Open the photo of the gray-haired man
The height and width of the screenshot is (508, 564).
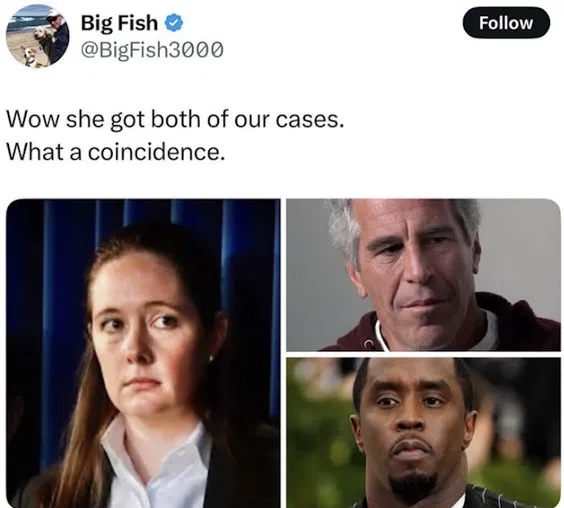[x=423, y=275]
